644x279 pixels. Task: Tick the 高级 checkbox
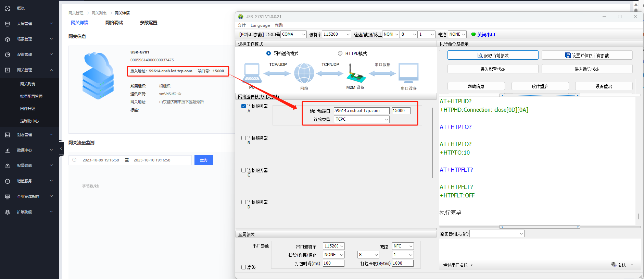pyautogui.click(x=244, y=267)
